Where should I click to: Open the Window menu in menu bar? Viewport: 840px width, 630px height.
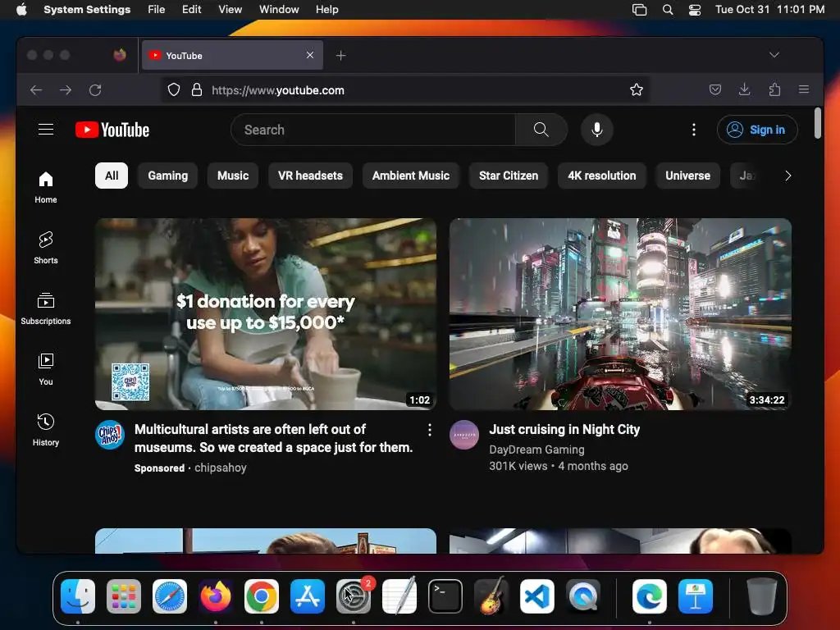pyautogui.click(x=279, y=10)
